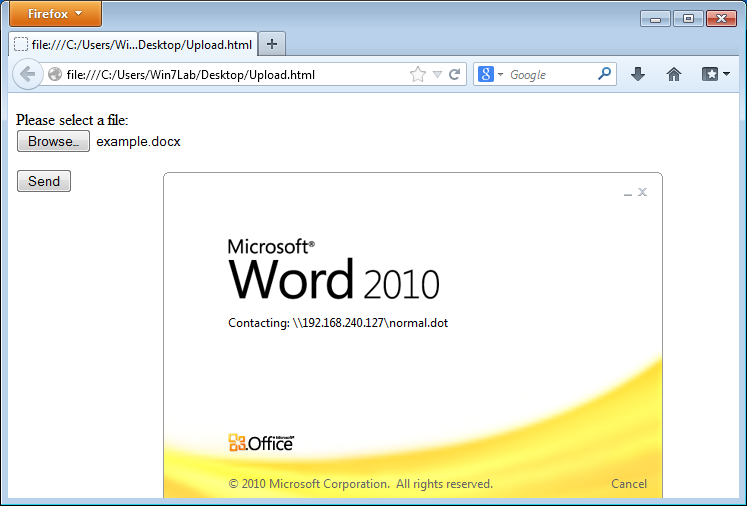This screenshot has height=506, width=747.
Task: Select the Upload.html browser tab
Action: point(133,44)
